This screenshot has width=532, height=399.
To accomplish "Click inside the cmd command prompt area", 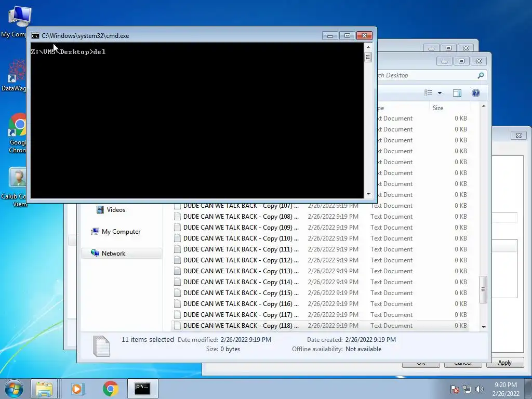I will point(197,121).
